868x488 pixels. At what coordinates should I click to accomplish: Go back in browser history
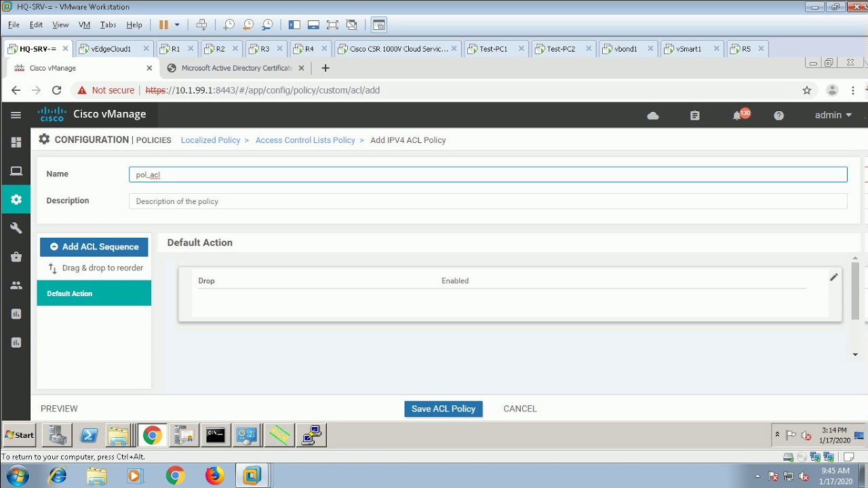point(16,90)
